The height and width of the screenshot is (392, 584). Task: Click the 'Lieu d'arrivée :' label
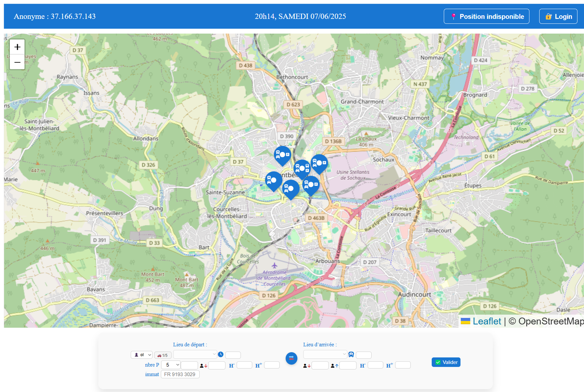[320, 345]
